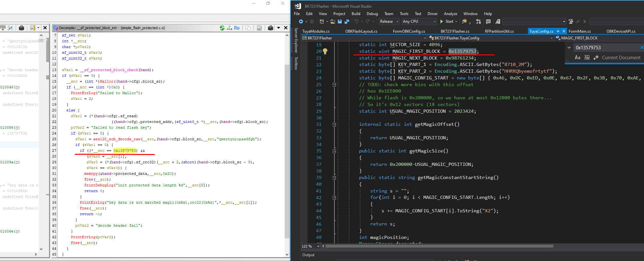Click the Ghidra decompiler graph hierarchy icon
The height and width of the screenshot is (261, 644).
[x=229, y=28]
